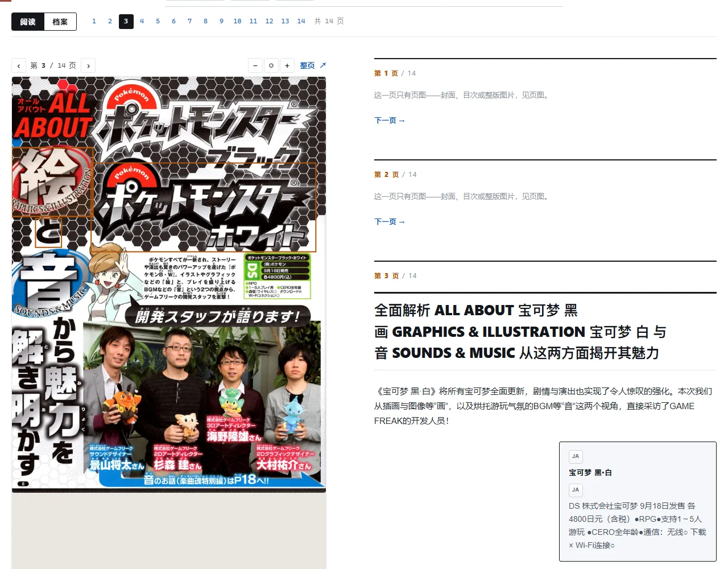Click 下一页 link under 第 2 页
Viewport: 728px width, 569px height.
coord(390,222)
